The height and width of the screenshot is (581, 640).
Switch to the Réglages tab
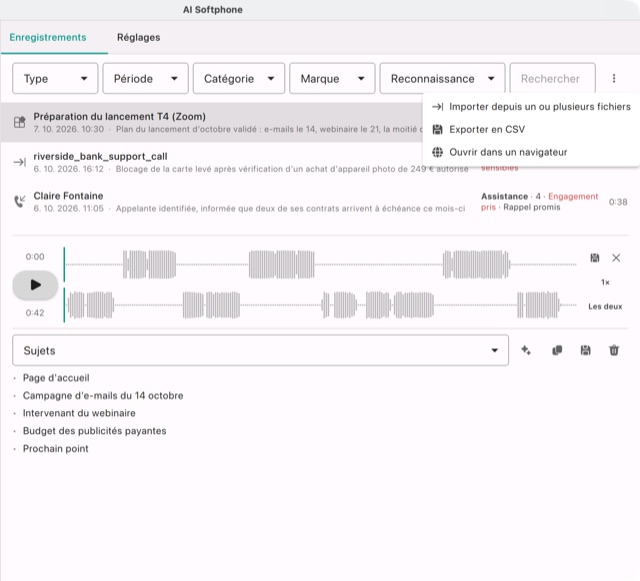tap(138, 37)
